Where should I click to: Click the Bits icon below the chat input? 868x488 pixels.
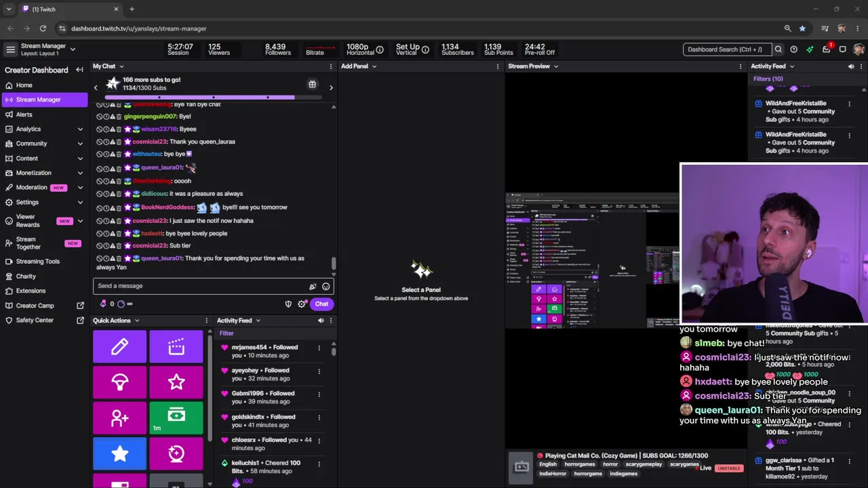pyautogui.click(x=103, y=304)
